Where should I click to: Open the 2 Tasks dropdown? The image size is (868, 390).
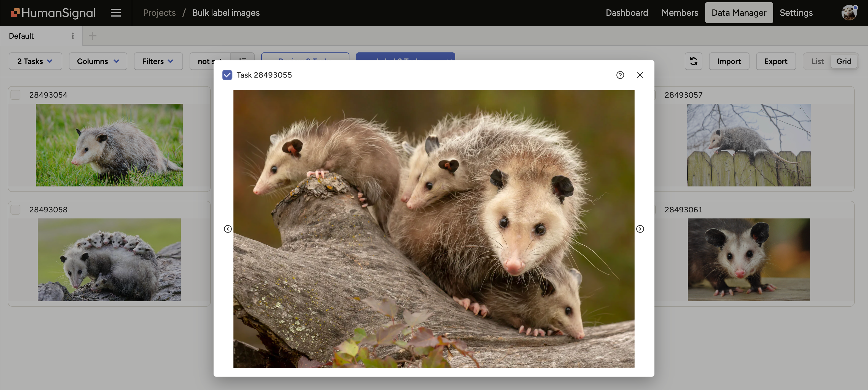coord(35,61)
